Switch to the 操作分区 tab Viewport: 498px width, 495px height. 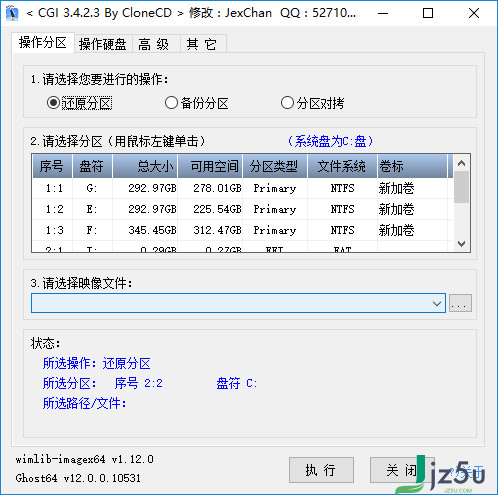[43, 43]
